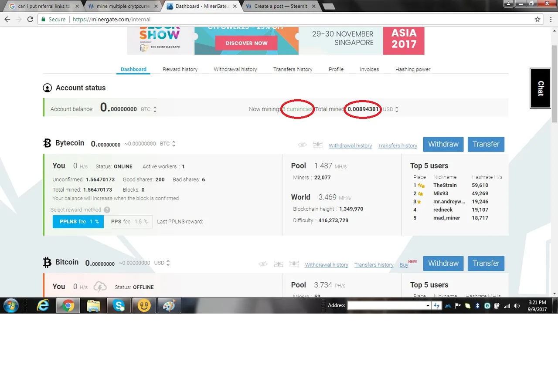Switch to the mine multiple cryptocurrencies browser tab
Image resolution: width=558 pixels, height=392 pixels.
[x=122, y=6]
